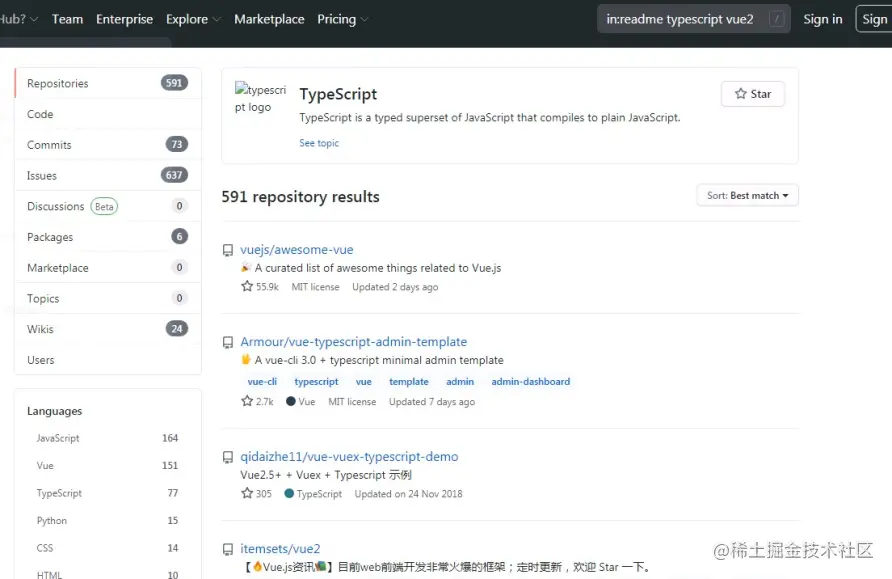The image size is (892, 579).
Task: Filter results by TypeScript language in sidebar
Action: (x=108, y=493)
